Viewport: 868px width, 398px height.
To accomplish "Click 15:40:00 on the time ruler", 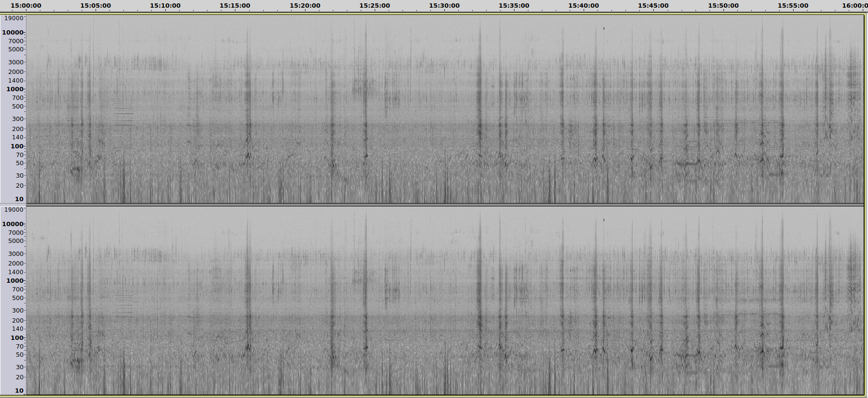I will [583, 6].
